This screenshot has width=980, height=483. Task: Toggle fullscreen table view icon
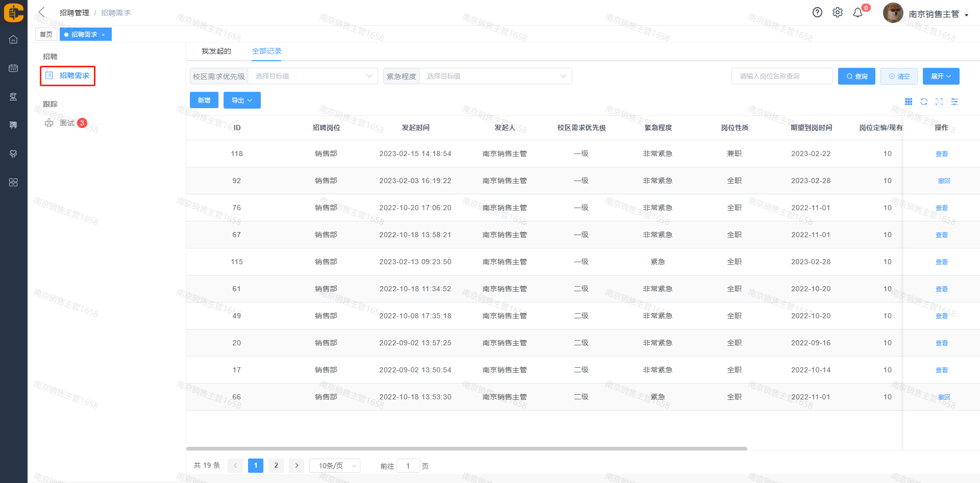tap(939, 102)
